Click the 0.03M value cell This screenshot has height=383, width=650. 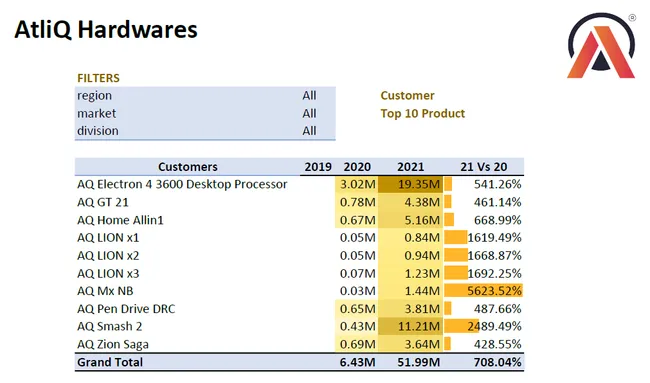[357, 291]
